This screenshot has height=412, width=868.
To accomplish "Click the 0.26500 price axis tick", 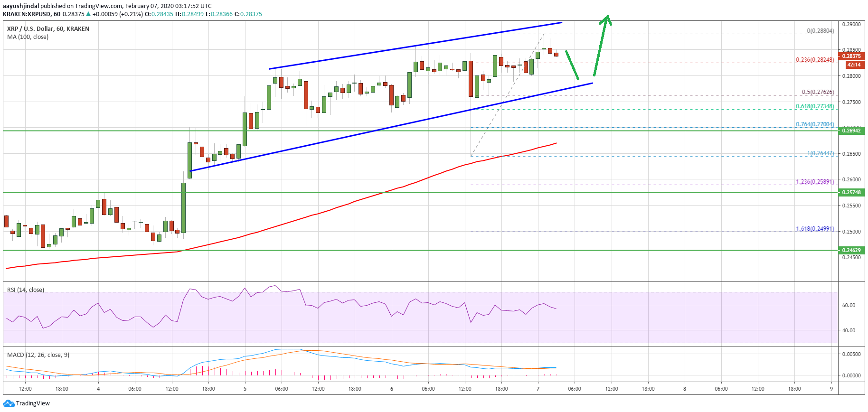I will point(851,154).
